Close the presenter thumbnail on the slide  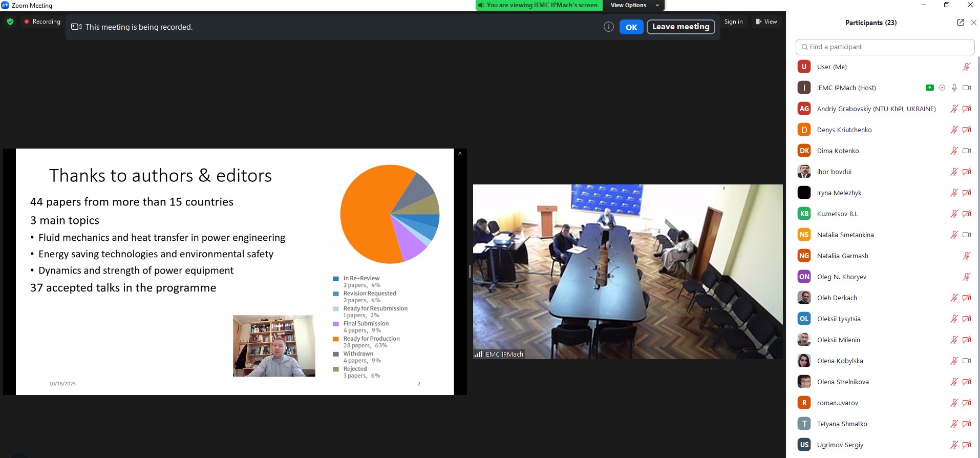pos(460,153)
